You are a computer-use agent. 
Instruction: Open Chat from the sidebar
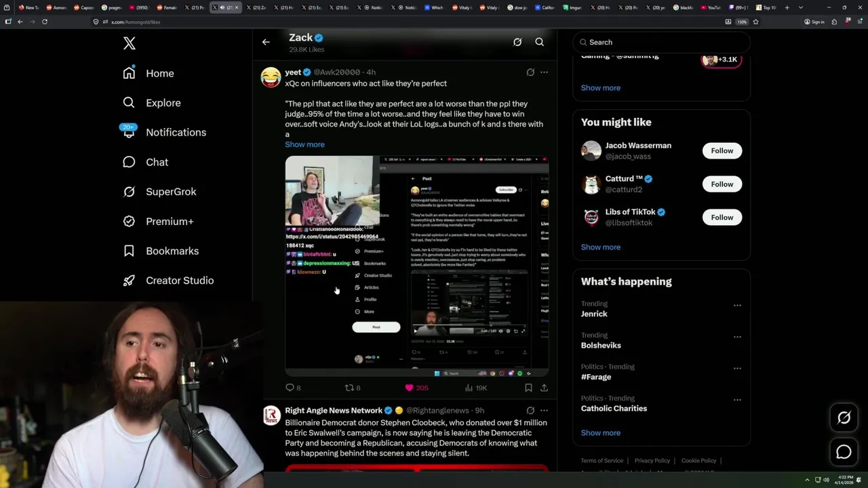point(145,162)
